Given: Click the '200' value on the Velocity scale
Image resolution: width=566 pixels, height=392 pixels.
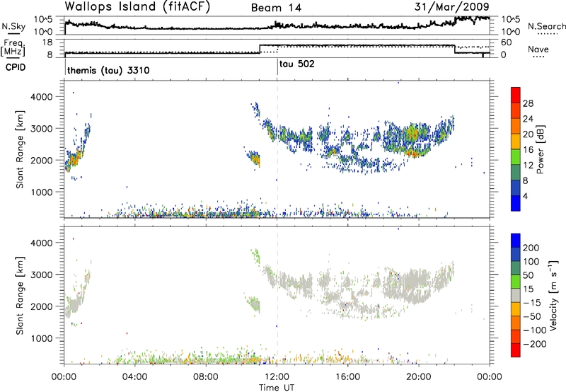Looking at the screenshot, I should [531, 248].
